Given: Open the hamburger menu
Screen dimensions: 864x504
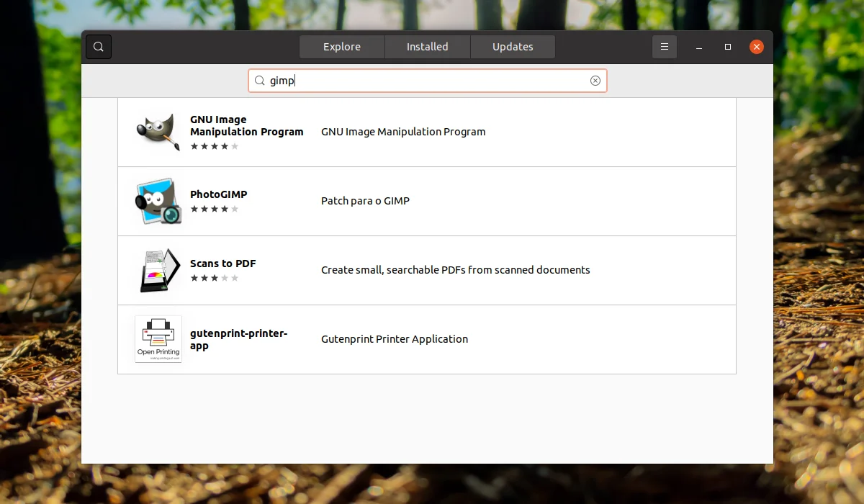Looking at the screenshot, I should (664, 47).
